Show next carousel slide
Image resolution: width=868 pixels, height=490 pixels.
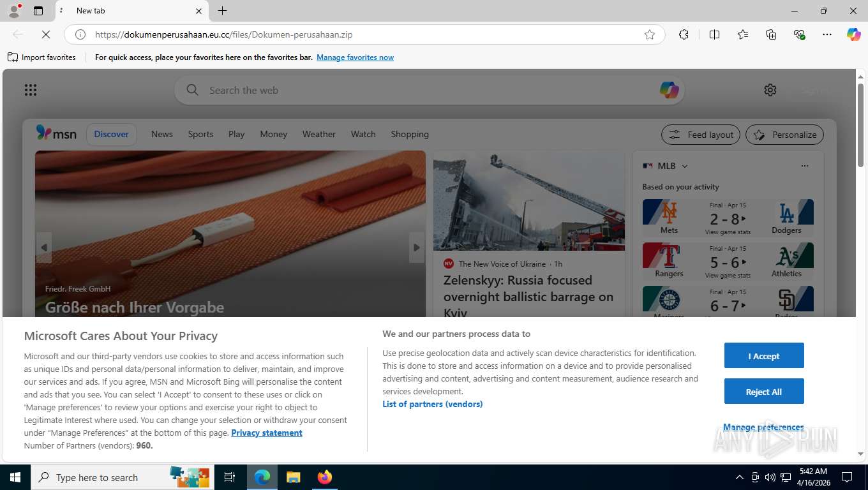[417, 248]
